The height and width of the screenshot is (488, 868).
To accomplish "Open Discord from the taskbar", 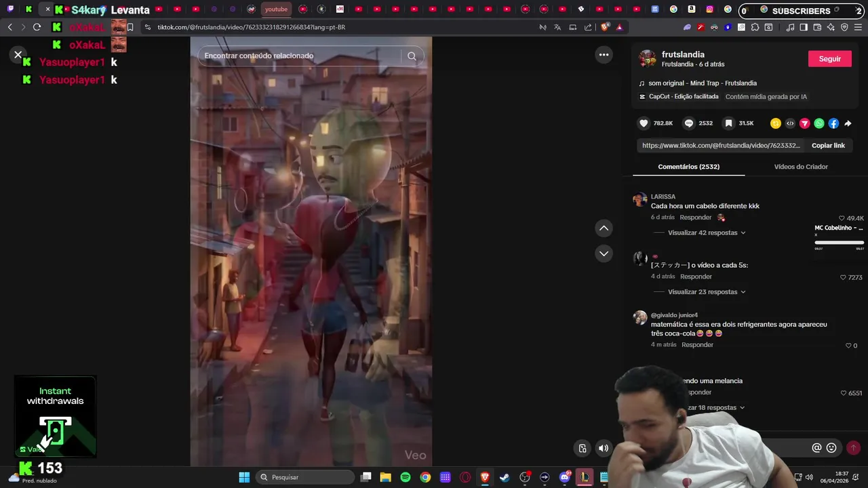I will (564, 477).
